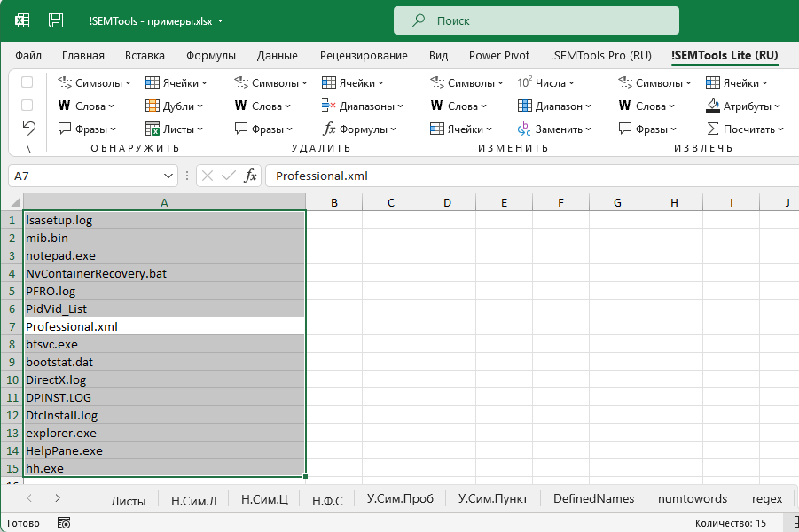Open Символы in ИЗВЛЕЧЬ group
799x532 pixels.
(x=654, y=82)
